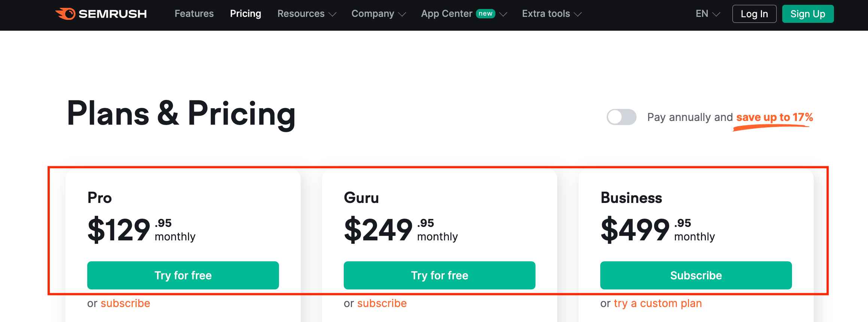The width and height of the screenshot is (868, 322).
Task: Click the subscribe link under Pro
Action: point(125,303)
